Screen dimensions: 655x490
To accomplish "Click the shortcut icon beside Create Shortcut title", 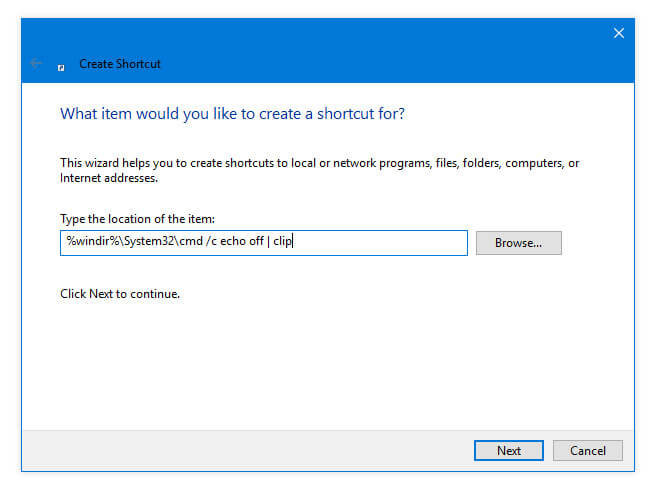I will [61, 68].
